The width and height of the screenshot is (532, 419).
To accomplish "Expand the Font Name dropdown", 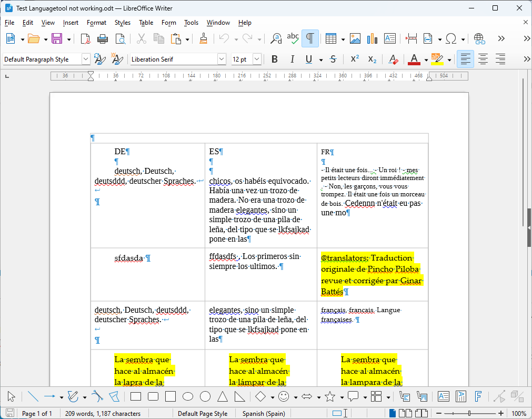I will point(222,59).
